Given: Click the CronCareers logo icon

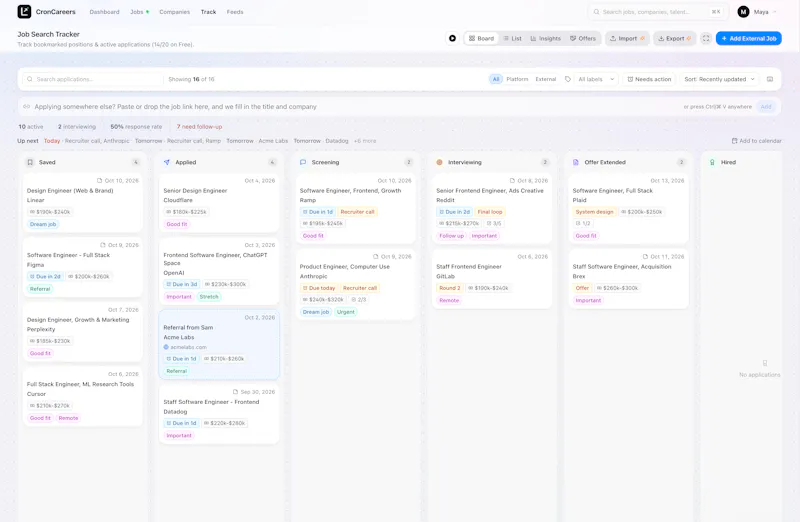Looking at the screenshot, I should pyautogui.click(x=24, y=11).
